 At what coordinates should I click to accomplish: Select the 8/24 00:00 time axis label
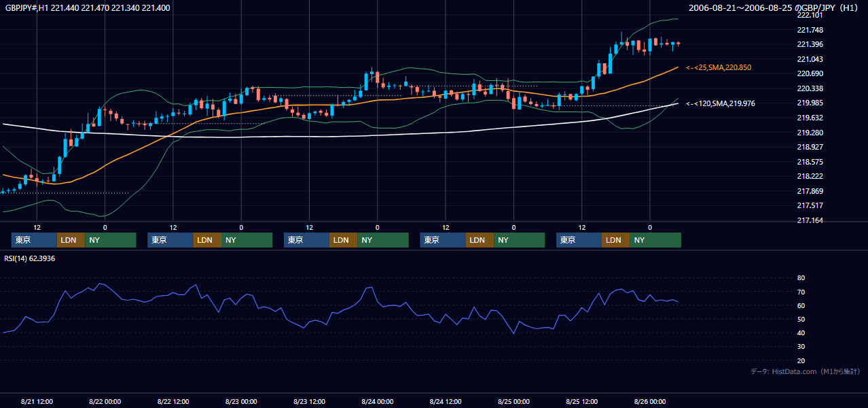pos(377,401)
